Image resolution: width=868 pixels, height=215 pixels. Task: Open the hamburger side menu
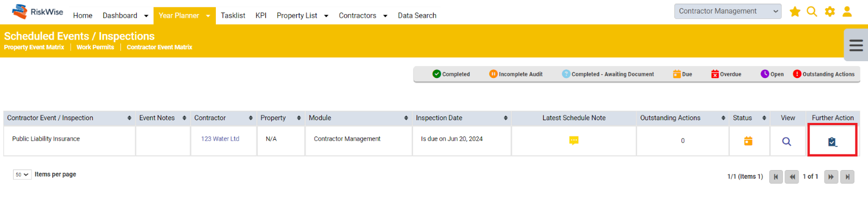856,45
